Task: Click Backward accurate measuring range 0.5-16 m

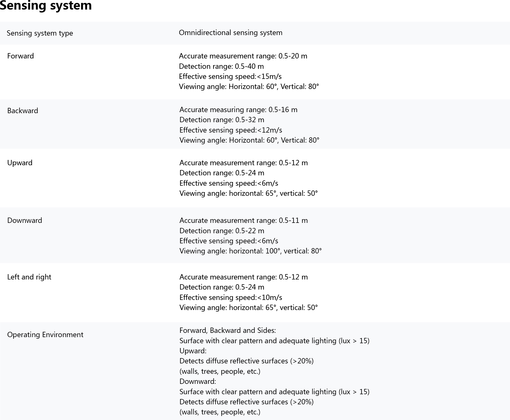Action: coord(238,110)
